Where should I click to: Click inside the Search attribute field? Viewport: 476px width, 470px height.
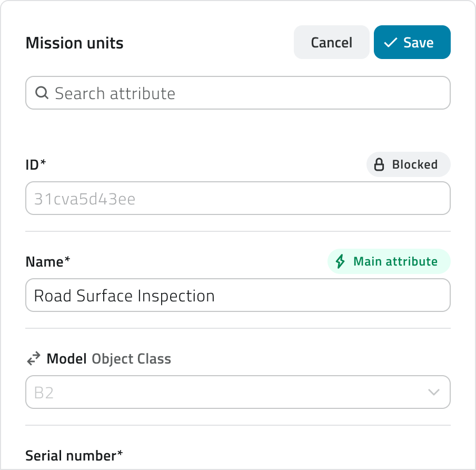coord(237,93)
